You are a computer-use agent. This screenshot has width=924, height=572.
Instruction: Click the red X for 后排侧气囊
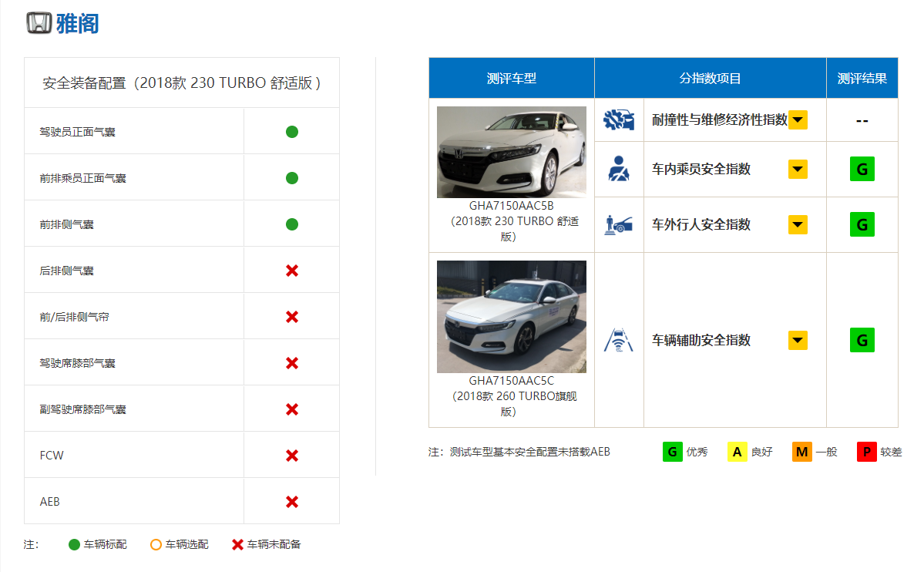point(292,271)
